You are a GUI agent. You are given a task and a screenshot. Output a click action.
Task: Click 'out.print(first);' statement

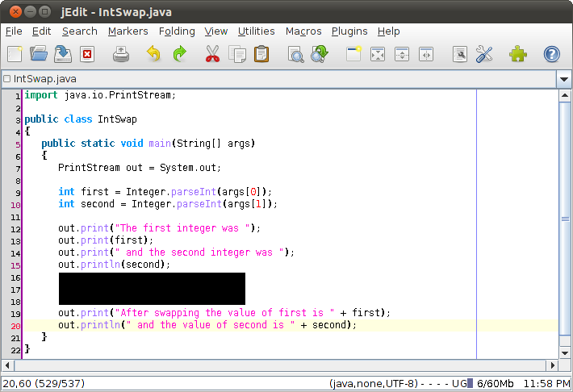106,240
